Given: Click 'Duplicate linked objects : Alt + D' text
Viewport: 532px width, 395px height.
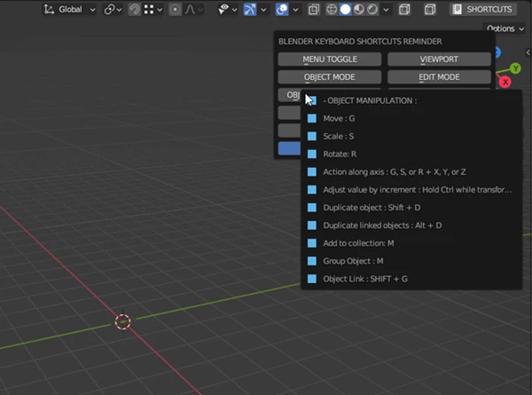Looking at the screenshot, I should [382, 225].
